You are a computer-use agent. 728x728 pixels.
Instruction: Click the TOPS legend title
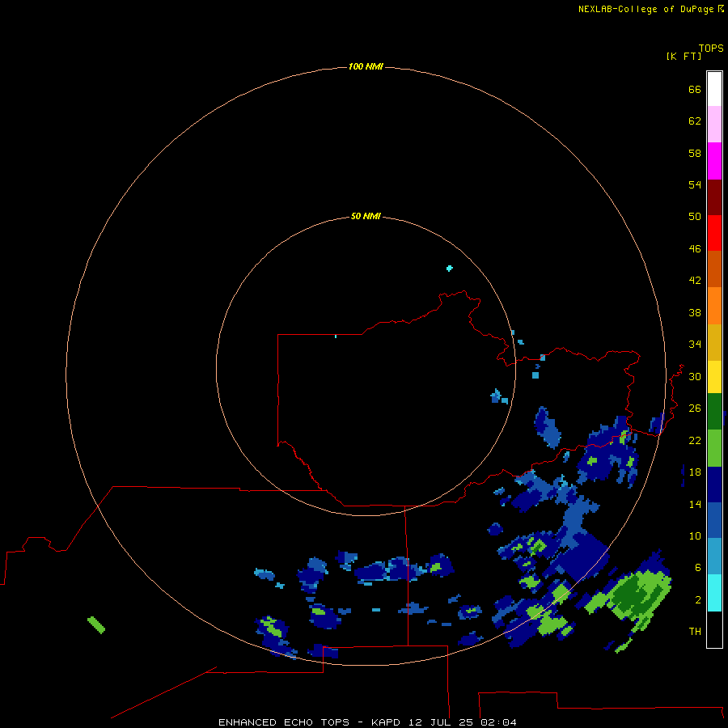click(x=711, y=48)
